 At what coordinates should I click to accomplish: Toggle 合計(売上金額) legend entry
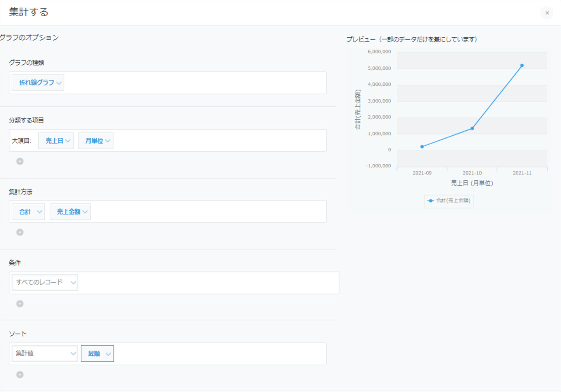[x=449, y=201]
